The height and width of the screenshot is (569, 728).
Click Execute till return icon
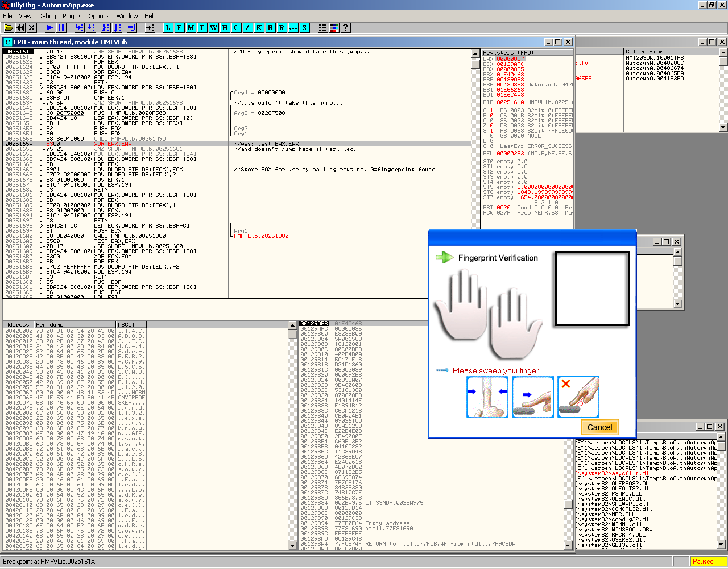tap(131, 27)
